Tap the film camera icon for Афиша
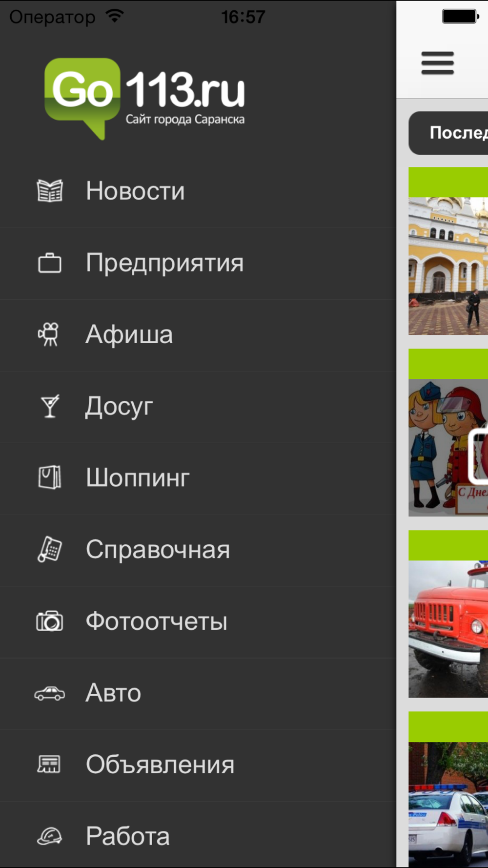Screen dimensions: 488x868 [49, 334]
